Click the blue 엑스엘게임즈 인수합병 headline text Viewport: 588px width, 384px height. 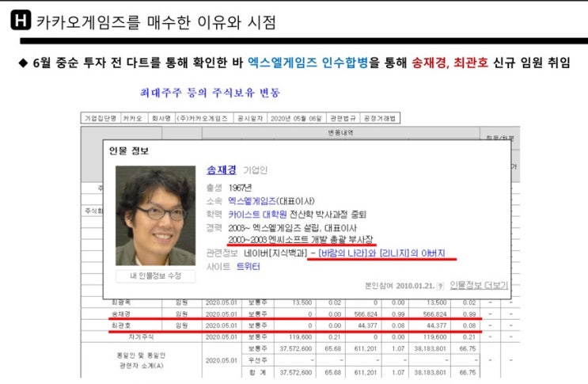pyautogui.click(x=308, y=63)
